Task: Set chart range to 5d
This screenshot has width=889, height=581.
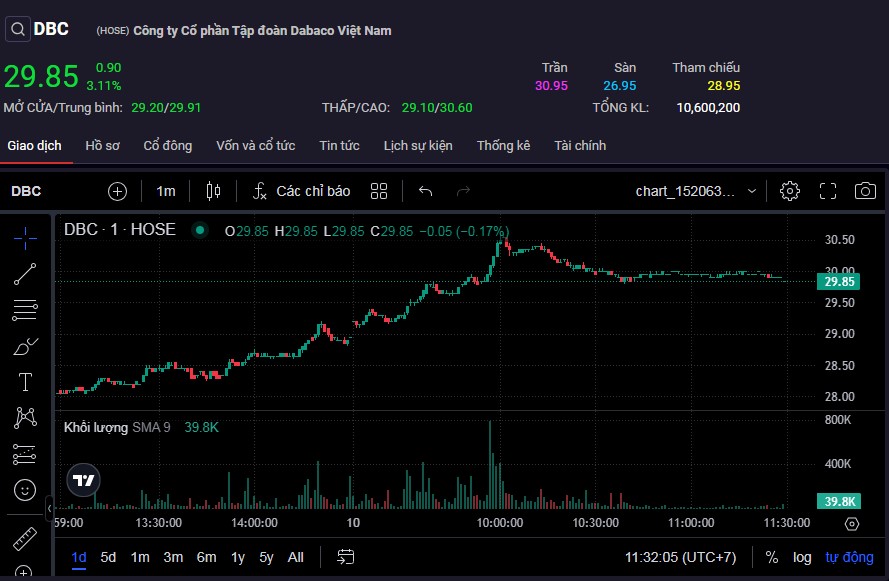Action: tap(108, 557)
